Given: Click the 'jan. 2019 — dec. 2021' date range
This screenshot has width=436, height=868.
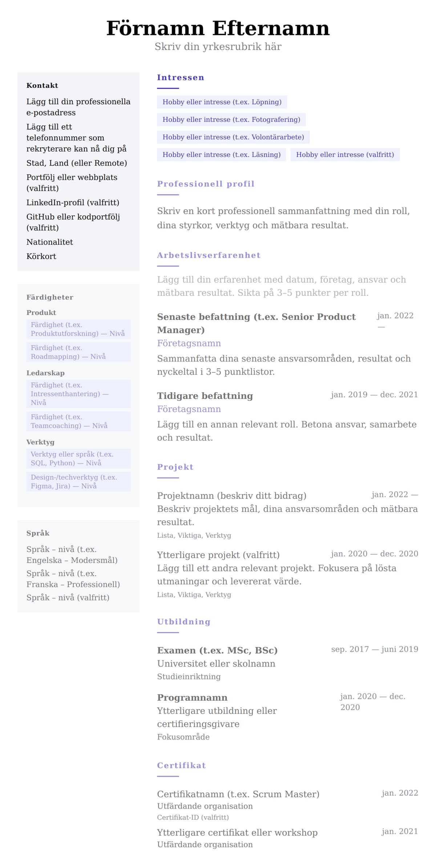Looking at the screenshot, I should tap(374, 395).
